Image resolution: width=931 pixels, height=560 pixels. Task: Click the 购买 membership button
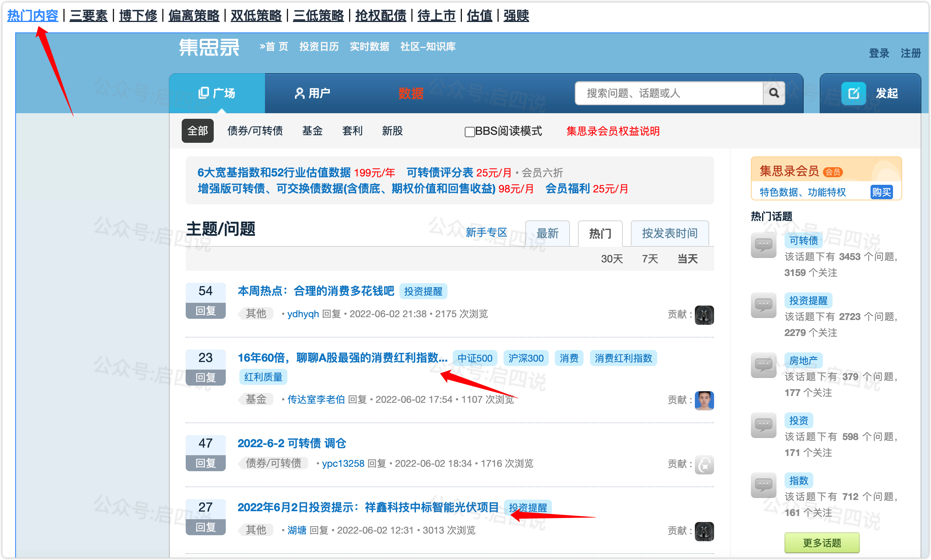pyautogui.click(x=881, y=192)
